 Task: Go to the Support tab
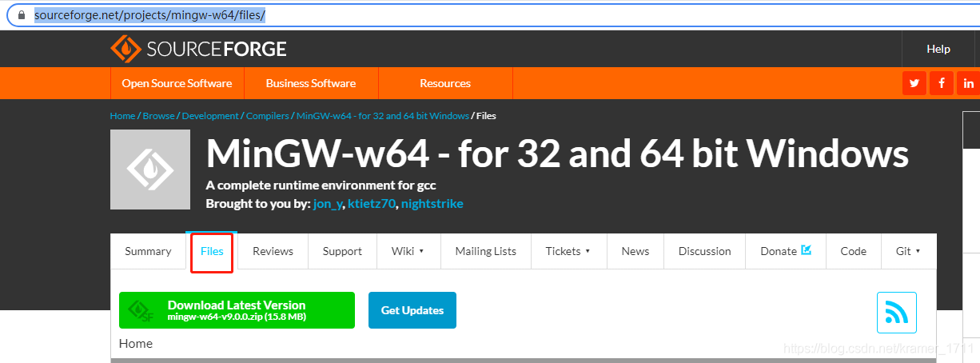[342, 251]
